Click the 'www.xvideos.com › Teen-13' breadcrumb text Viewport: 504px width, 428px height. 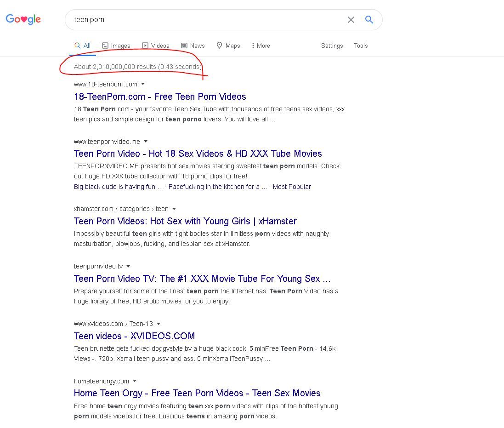click(x=113, y=324)
